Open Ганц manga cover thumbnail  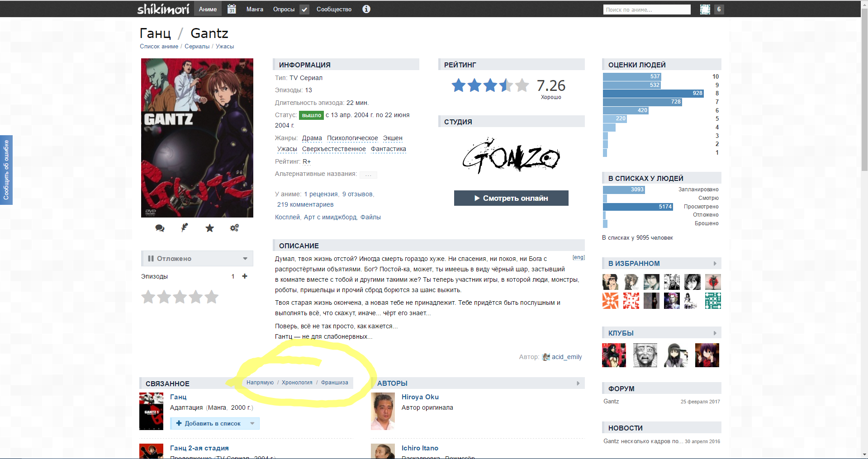pos(151,411)
